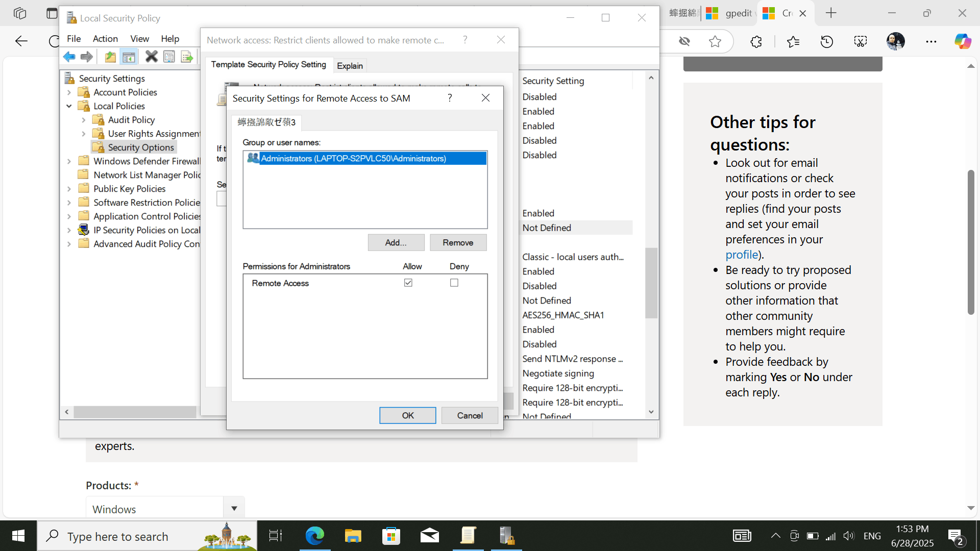Collapse the Local Policies tree node
This screenshot has height=551, width=980.
pyautogui.click(x=69, y=106)
